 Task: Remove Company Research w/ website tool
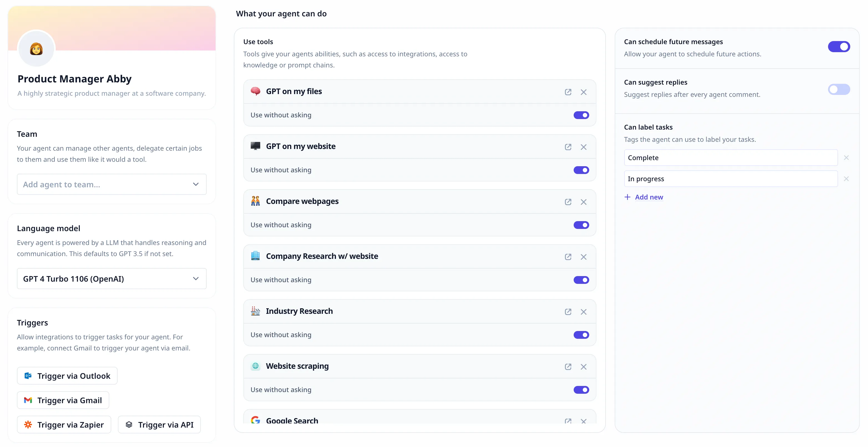click(x=583, y=257)
